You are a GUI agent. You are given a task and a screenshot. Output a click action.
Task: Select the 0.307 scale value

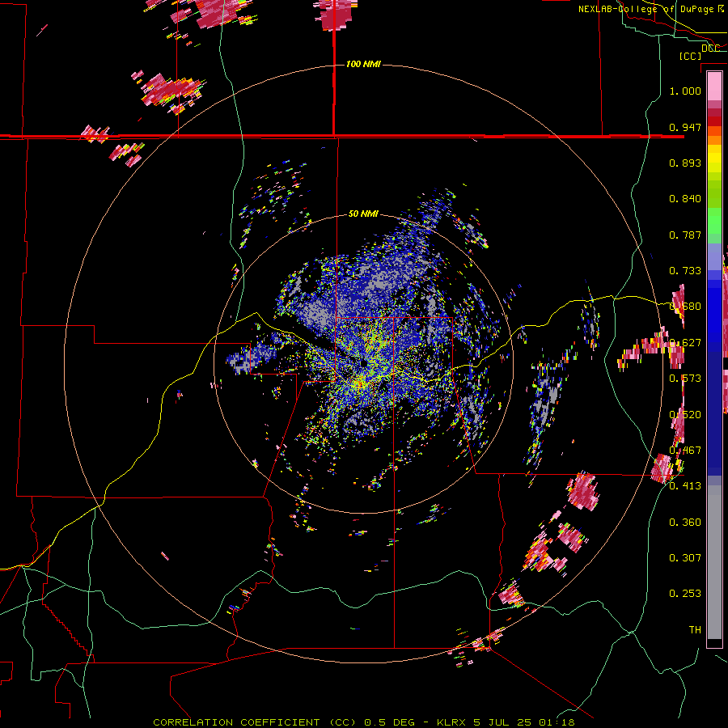point(685,557)
